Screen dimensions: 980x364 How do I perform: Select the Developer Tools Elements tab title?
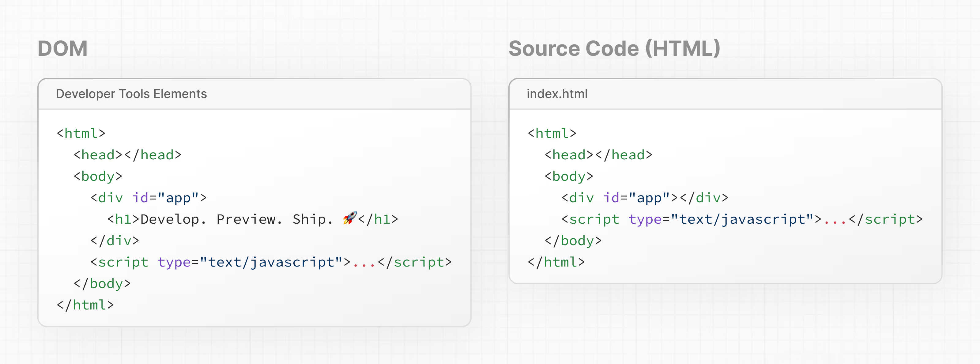[131, 94]
